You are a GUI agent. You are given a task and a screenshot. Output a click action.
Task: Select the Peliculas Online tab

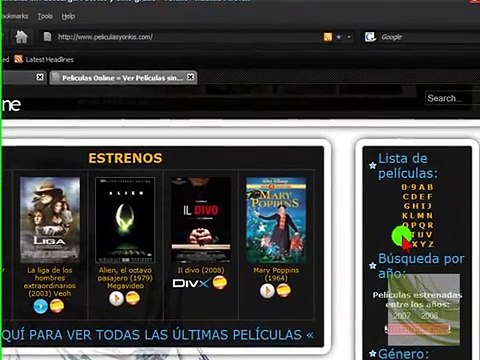(123, 78)
